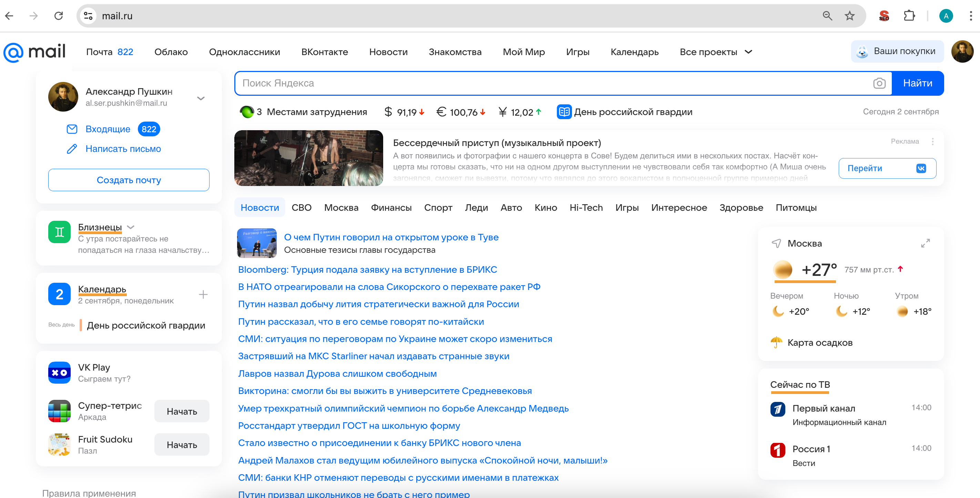Click the envelope icon next to Входящие
980x498 pixels.
(72, 129)
